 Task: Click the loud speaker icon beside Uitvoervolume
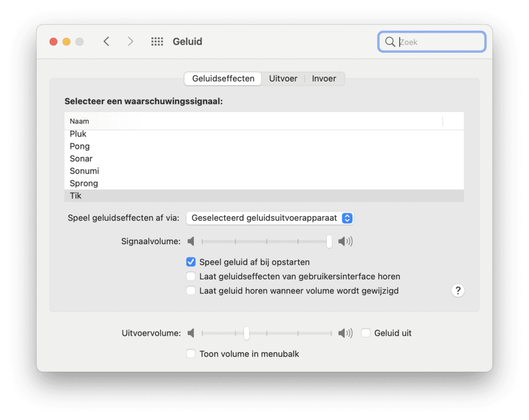345,333
